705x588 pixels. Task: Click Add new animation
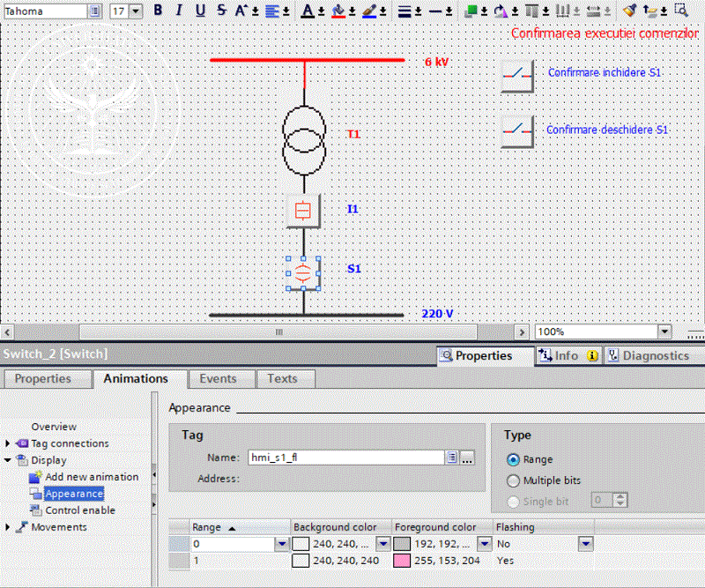click(92, 477)
